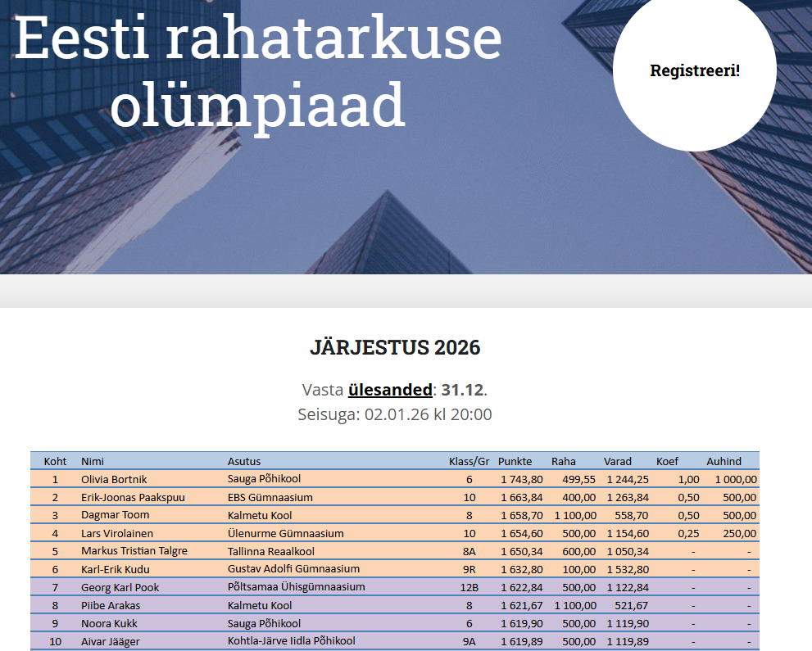Select the Olivia Bortnik row name
This screenshot has height=651, width=812.
pos(114,479)
